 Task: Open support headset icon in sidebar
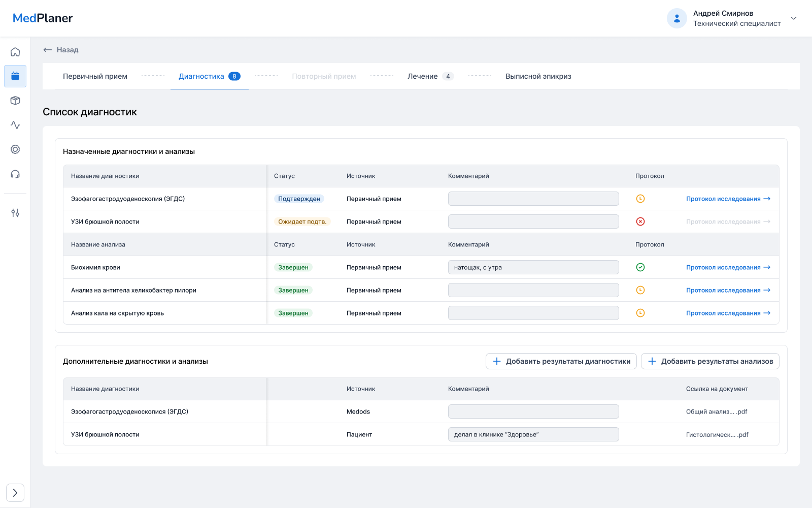click(x=15, y=174)
